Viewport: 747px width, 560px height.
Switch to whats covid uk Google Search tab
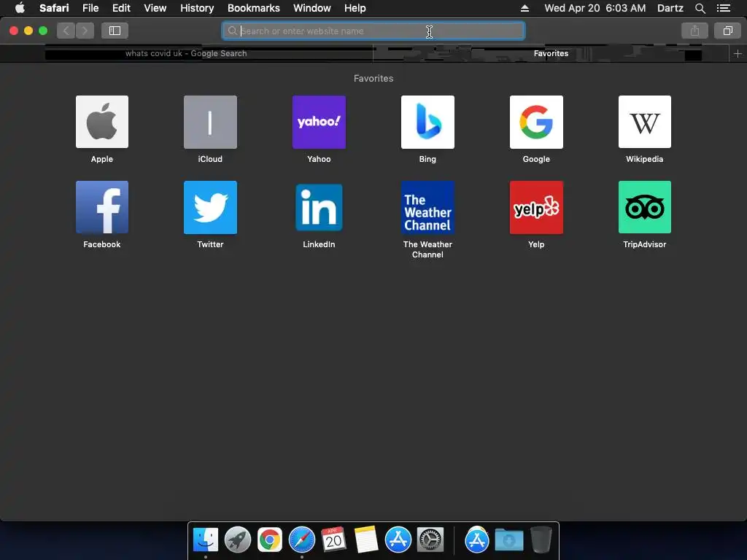pyautogui.click(x=186, y=53)
